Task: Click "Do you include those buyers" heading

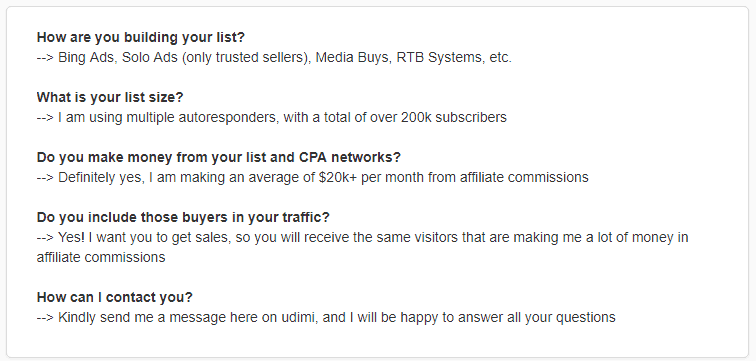Action: (x=183, y=217)
